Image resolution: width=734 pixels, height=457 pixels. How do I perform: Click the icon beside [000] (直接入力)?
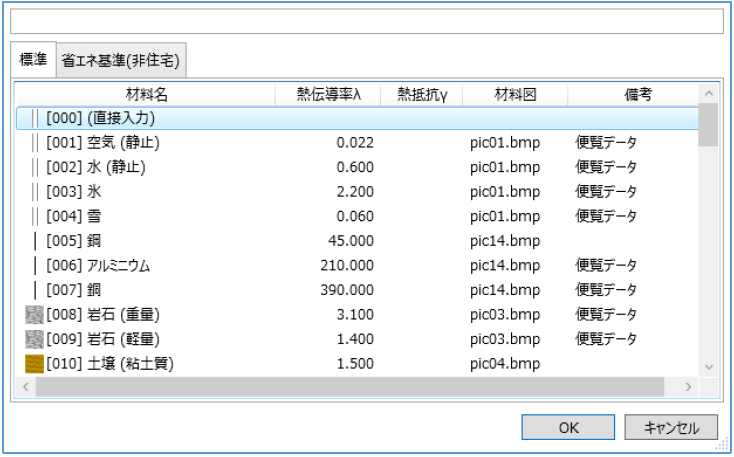[x=35, y=118]
